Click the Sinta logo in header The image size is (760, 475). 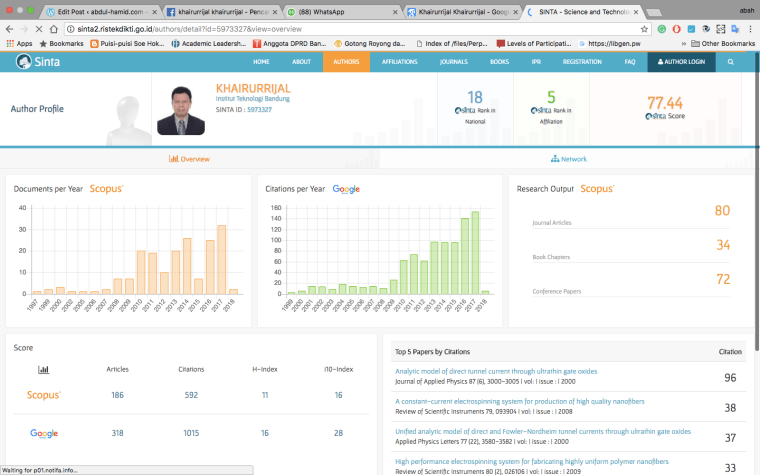37,62
